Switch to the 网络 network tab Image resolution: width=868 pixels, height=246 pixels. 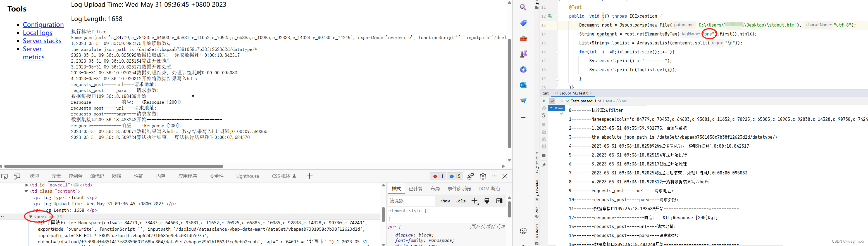click(116, 176)
